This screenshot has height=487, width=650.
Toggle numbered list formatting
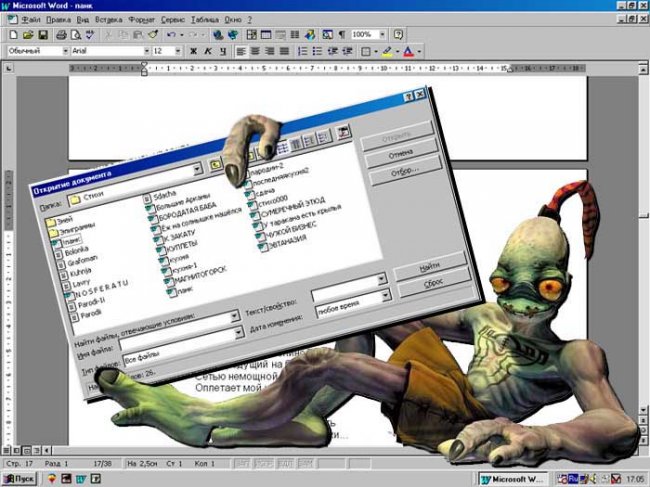point(303,51)
